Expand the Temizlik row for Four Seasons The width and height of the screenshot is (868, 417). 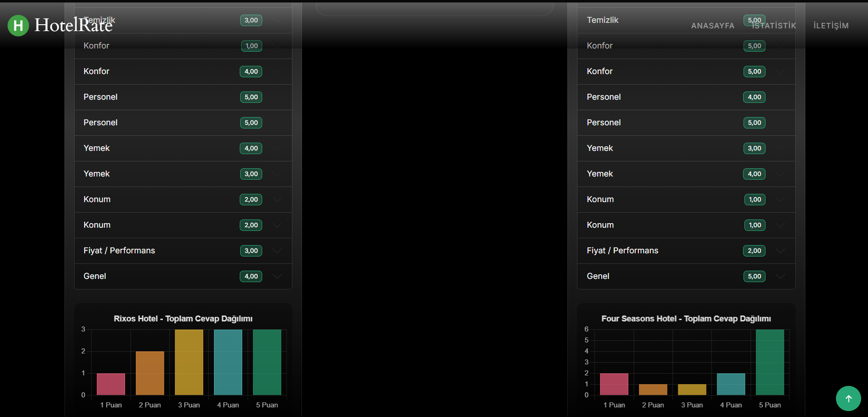tap(780, 20)
